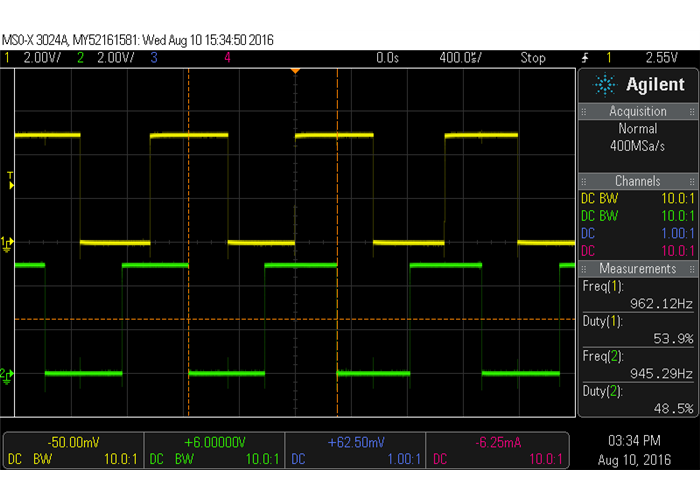Toggle channel 4 in the top bar

(x=228, y=58)
